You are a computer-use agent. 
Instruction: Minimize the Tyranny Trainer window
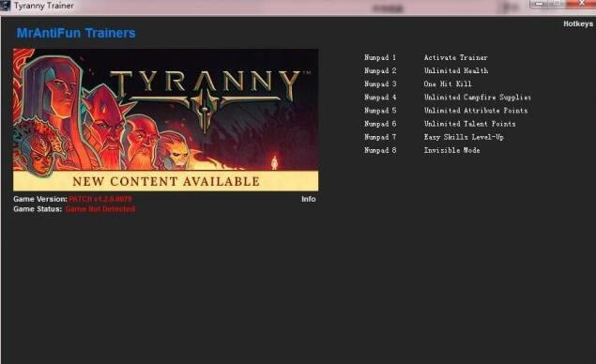coord(539,4)
